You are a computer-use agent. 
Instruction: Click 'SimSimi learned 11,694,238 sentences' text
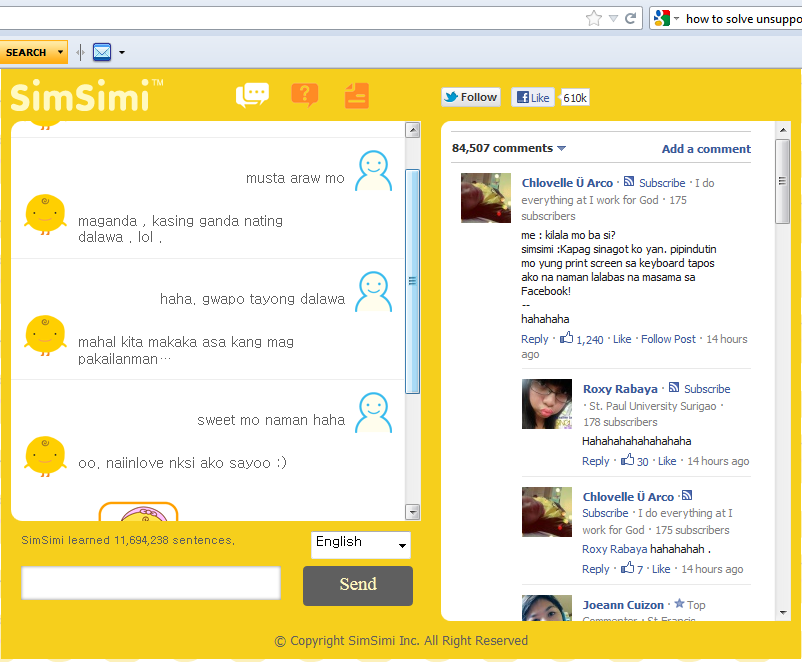pos(128,540)
